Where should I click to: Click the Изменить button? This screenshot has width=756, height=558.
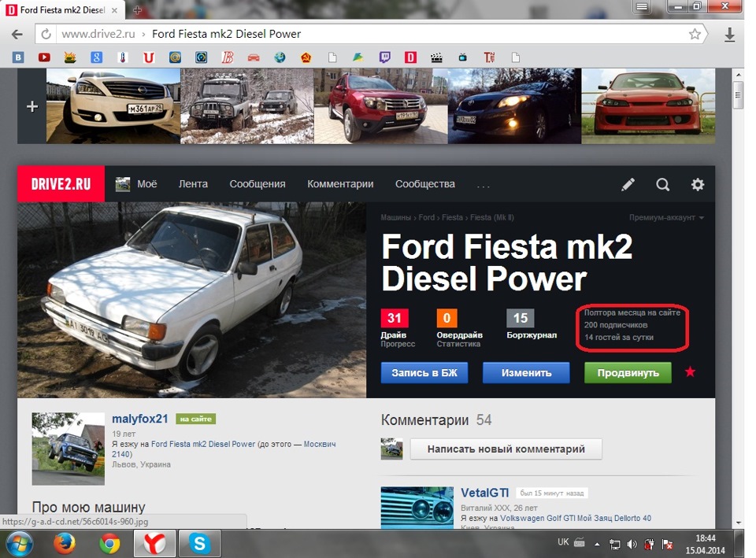click(526, 372)
